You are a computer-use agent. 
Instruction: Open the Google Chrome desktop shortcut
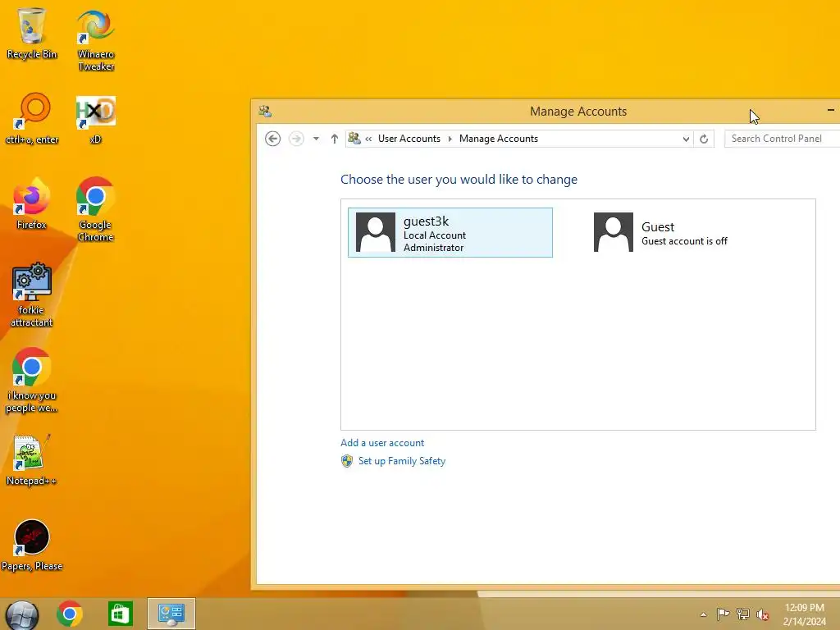(95, 209)
